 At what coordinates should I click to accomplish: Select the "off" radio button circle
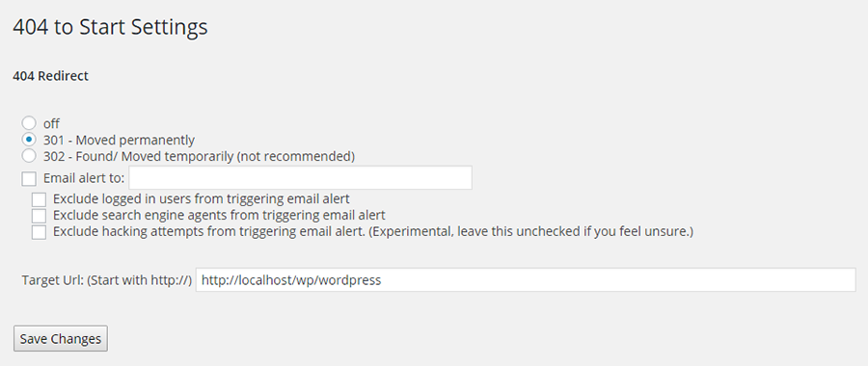[29, 122]
